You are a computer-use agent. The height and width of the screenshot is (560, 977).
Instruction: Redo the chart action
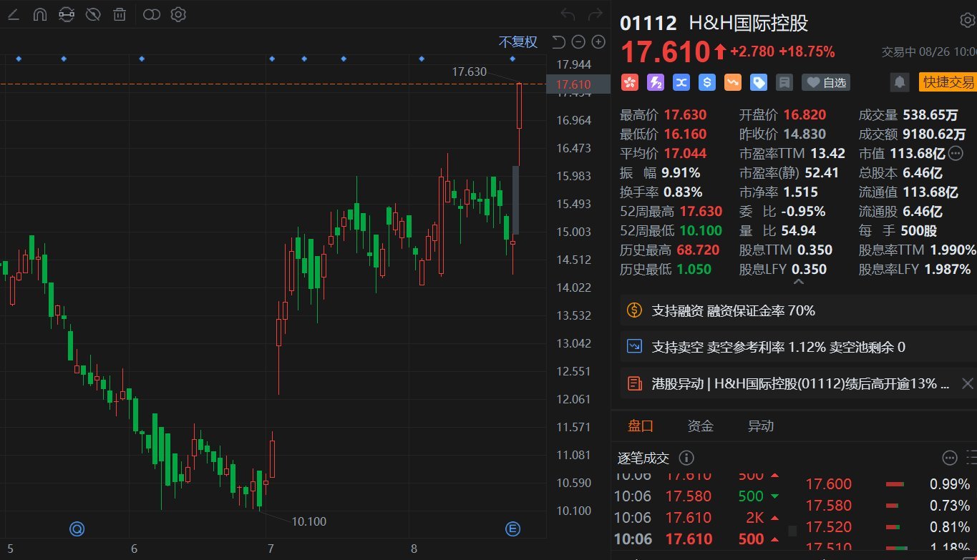[595, 14]
